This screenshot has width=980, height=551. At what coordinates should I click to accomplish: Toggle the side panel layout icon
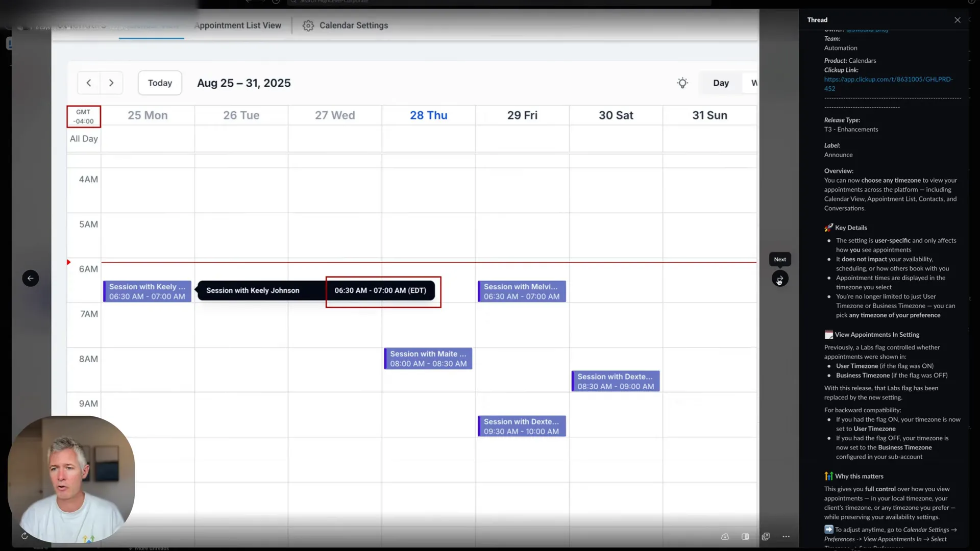click(745, 536)
